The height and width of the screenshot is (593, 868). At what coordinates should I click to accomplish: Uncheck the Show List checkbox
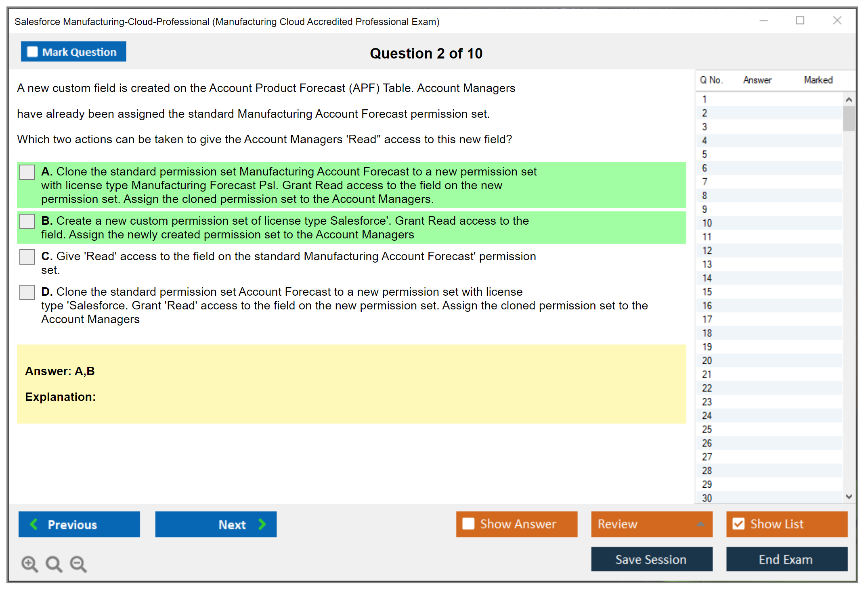coord(738,524)
